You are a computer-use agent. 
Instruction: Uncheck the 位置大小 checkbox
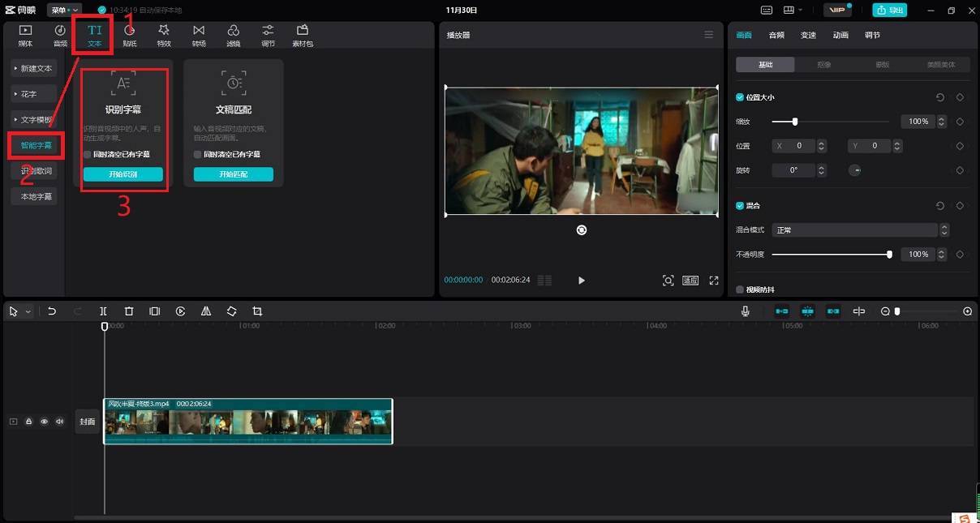coord(740,97)
